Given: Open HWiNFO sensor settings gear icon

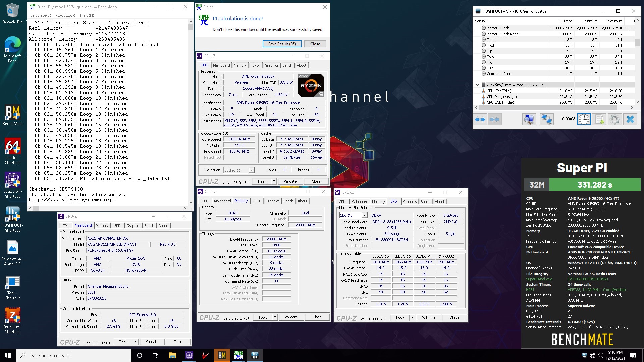Looking at the screenshot, I should click(x=615, y=119).
